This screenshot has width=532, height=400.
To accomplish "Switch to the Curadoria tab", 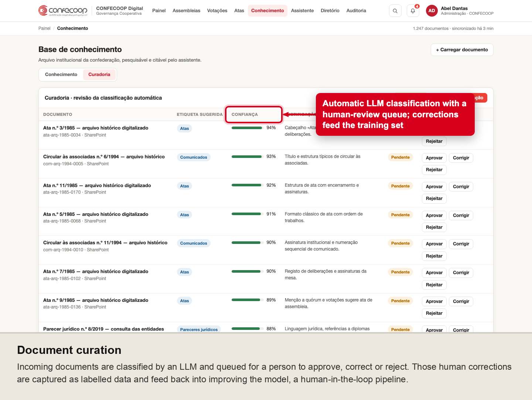I will [x=99, y=75].
